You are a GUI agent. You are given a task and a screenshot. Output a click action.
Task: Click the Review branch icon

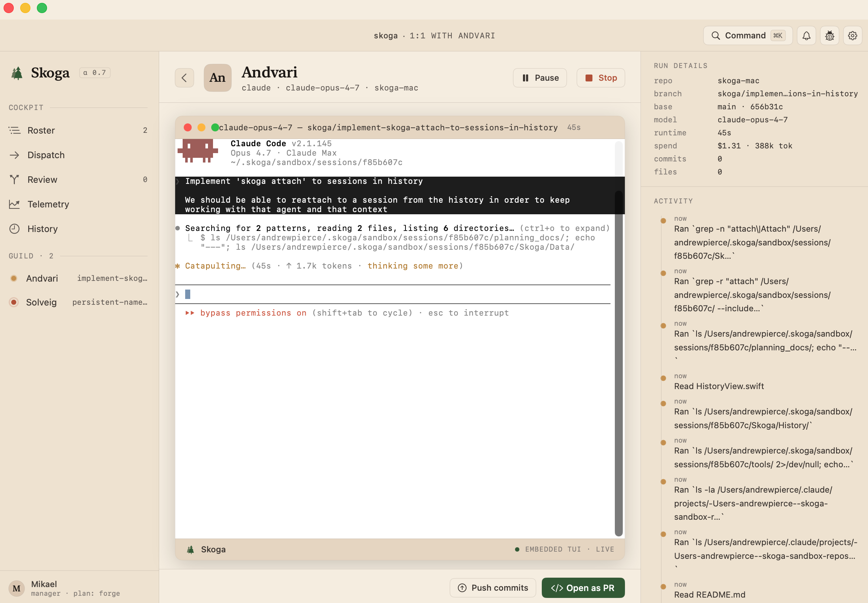14,180
